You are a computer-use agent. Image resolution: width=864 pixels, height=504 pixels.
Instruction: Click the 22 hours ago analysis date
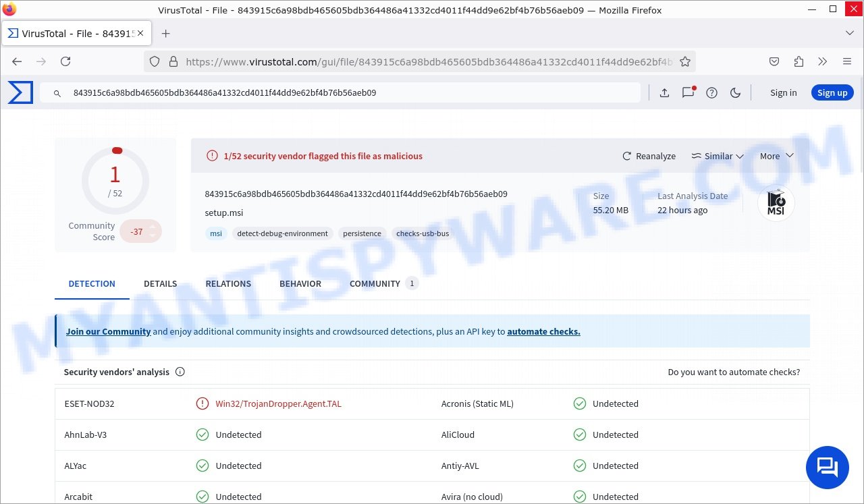[x=682, y=210]
